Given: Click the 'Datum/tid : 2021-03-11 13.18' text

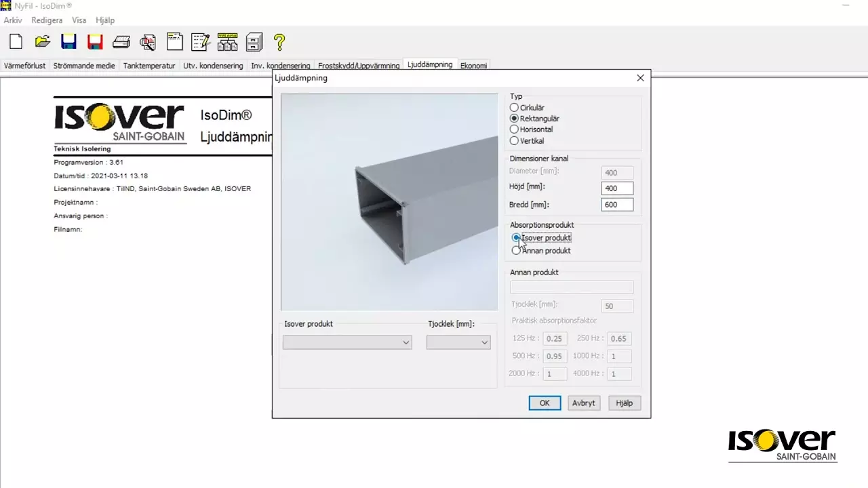Looking at the screenshot, I should [x=100, y=176].
